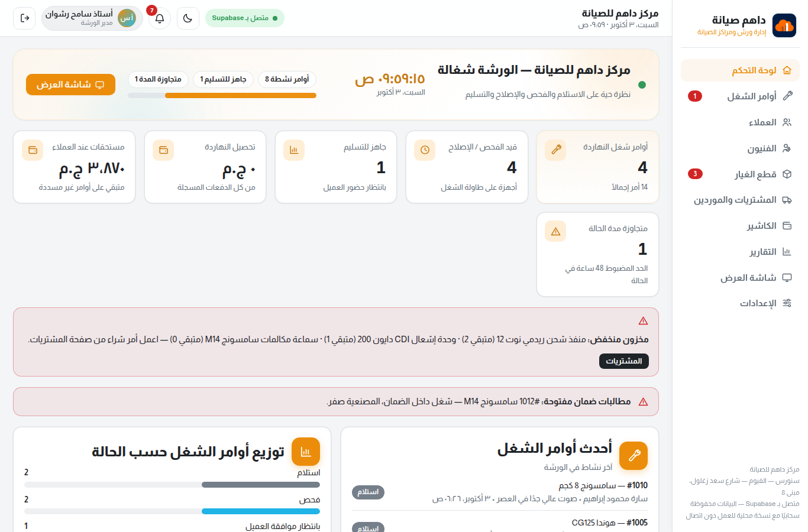Click warning icon in متجاوز مدة الحالة card

tap(555, 232)
